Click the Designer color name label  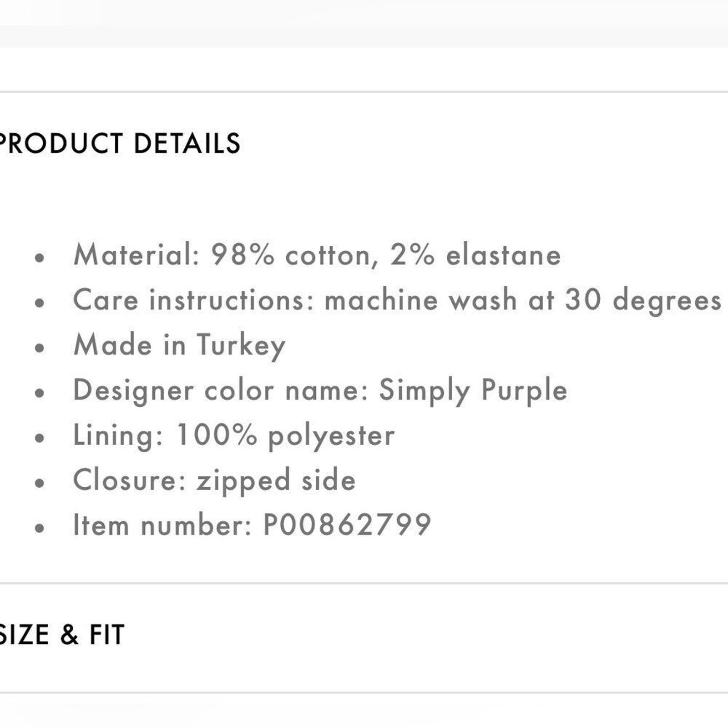[221, 391]
